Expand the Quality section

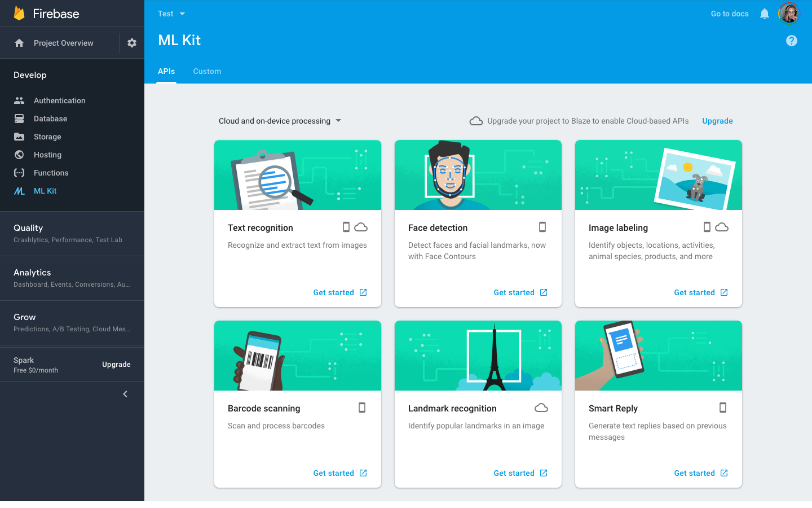[72, 234]
